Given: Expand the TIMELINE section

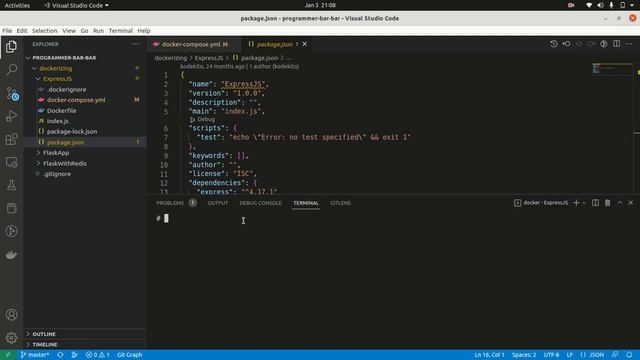Looking at the screenshot, I should [44, 344].
